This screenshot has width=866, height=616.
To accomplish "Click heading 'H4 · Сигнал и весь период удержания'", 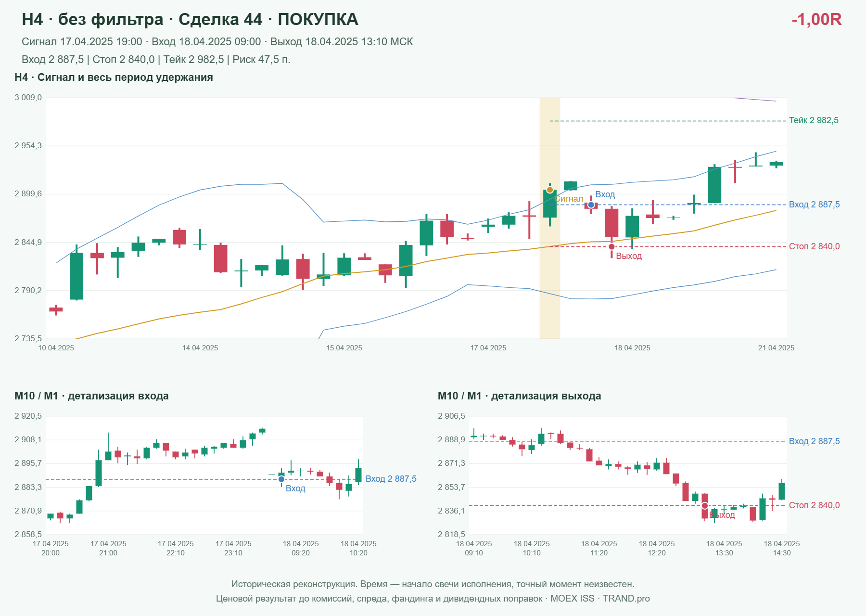I will pos(114,77).
